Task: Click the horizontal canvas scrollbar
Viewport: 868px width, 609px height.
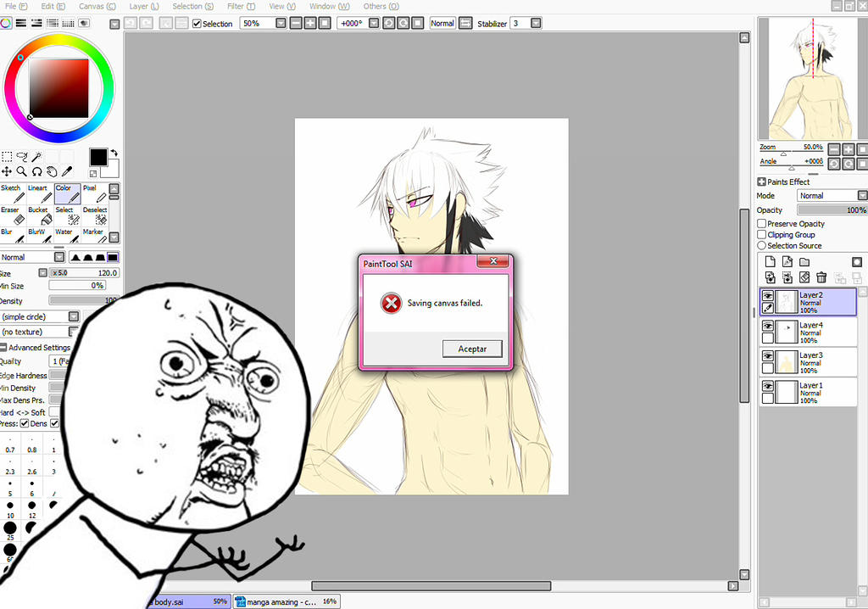Action: click(x=431, y=586)
